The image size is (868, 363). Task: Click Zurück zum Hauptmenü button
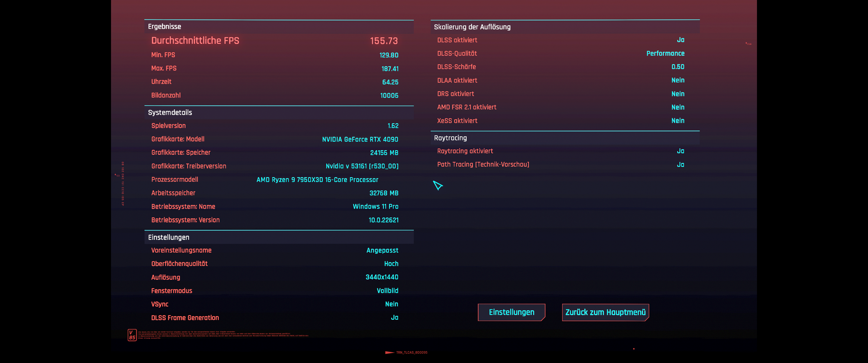[605, 312]
